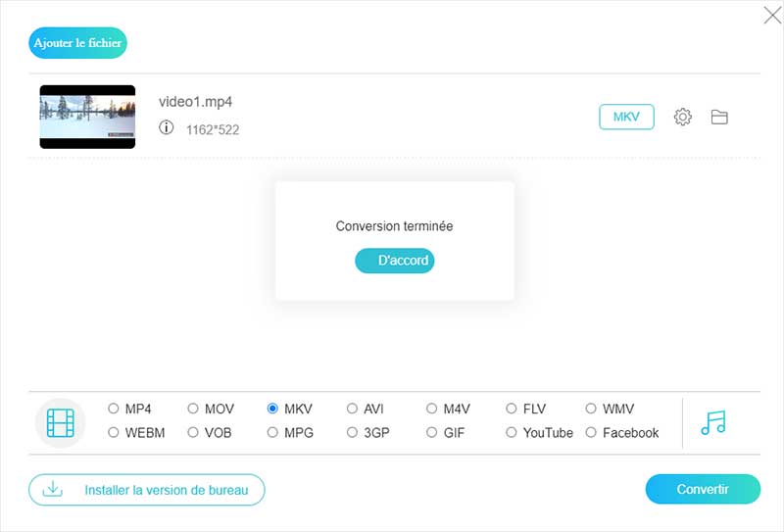784x532 pixels.
Task: Select the WMV format
Action: 592,409
